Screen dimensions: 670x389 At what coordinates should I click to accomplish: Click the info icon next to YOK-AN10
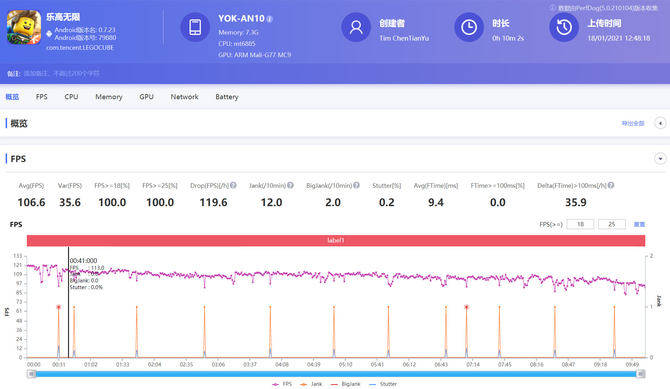(270, 19)
